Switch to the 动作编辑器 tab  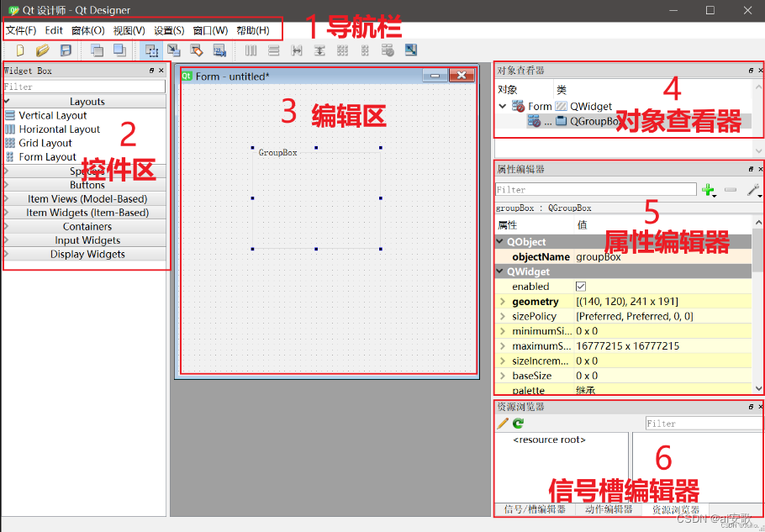[x=608, y=509]
